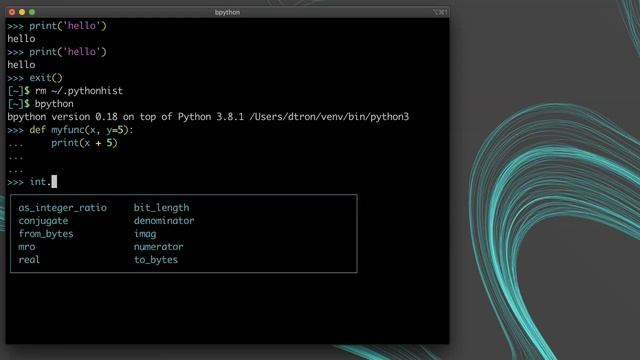
Task: Click the 'exit()' command line
Action: [35, 78]
